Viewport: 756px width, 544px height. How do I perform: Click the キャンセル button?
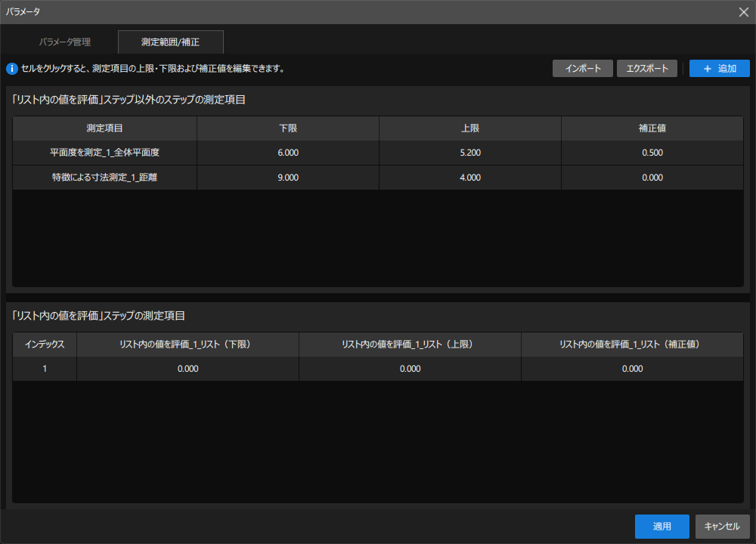click(x=722, y=526)
